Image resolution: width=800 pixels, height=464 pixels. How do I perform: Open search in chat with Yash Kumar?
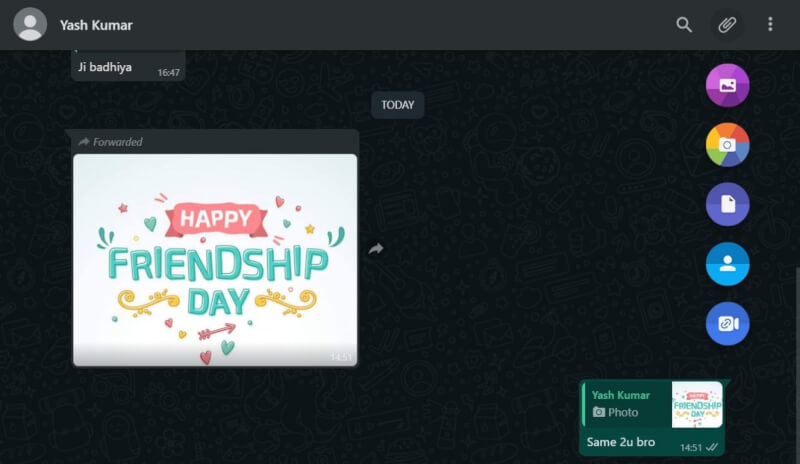tap(684, 25)
